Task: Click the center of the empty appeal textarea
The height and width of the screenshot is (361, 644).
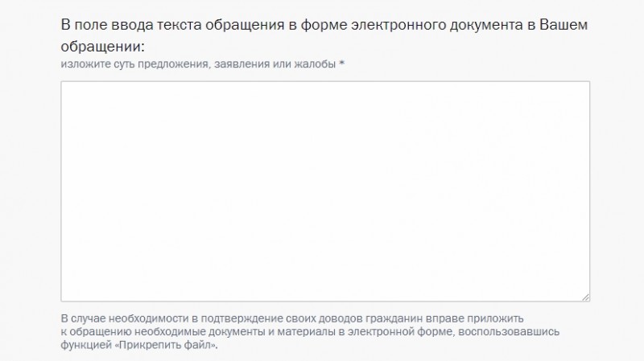Action: pyautogui.click(x=325, y=191)
